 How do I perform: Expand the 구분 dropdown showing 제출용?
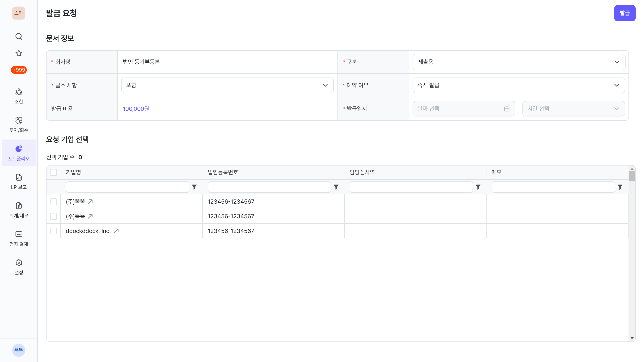click(x=519, y=62)
